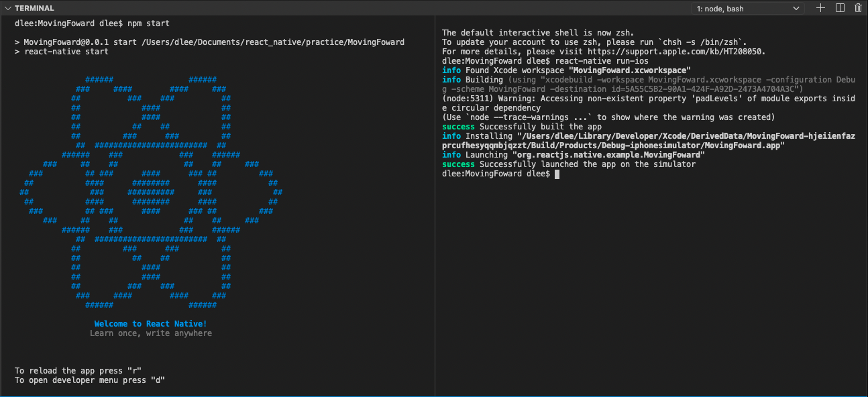Screen dimensions: 868x397
Task: Click the 'info Building' xcodebuild line
Action: click(649, 84)
